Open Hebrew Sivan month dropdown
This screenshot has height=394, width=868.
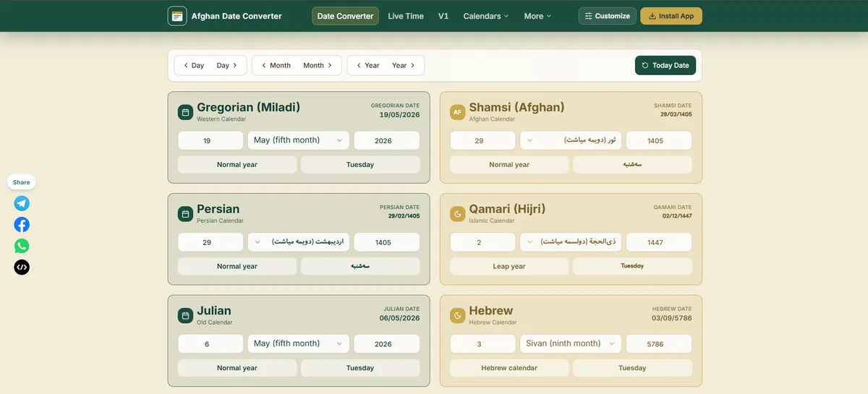point(571,343)
